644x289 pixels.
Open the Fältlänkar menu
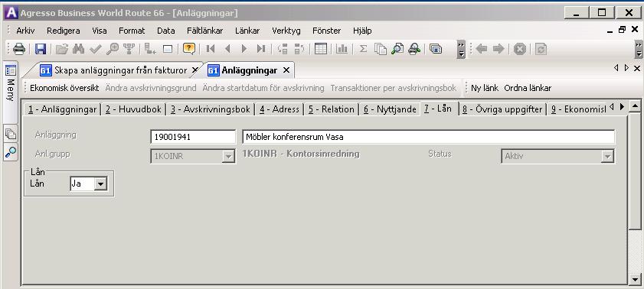pos(205,31)
